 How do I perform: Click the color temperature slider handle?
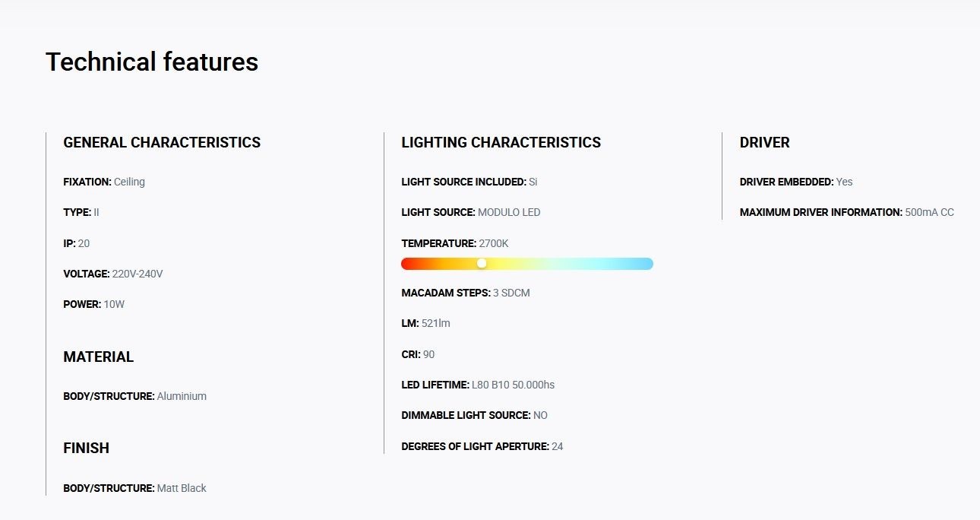click(x=482, y=264)
